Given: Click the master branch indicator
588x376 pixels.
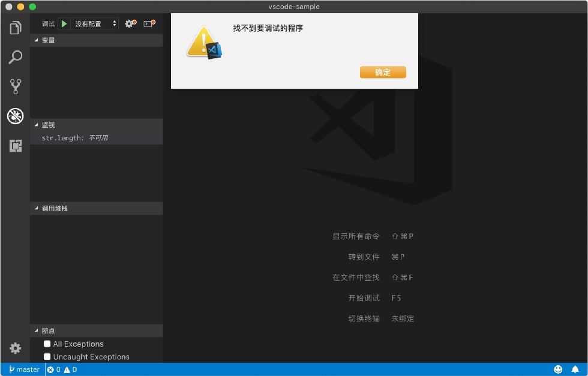Looking at the screenshot, I should click(x=25, y=369).
